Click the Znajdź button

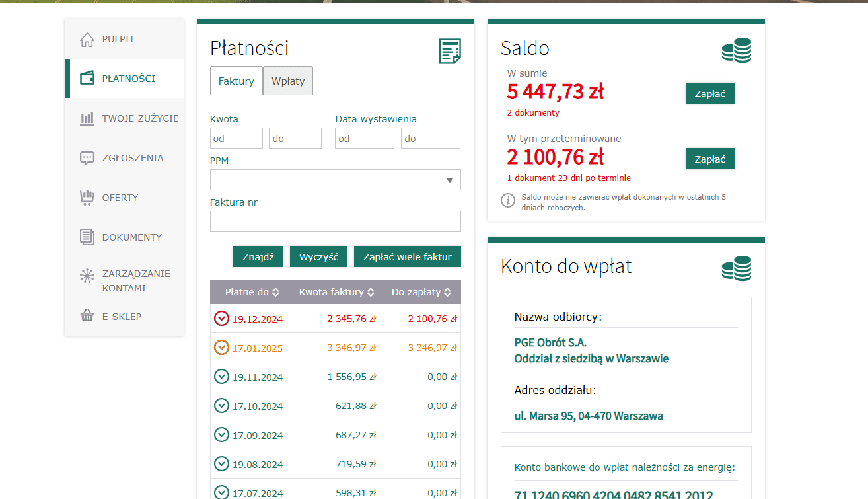(x=258, y=256)
